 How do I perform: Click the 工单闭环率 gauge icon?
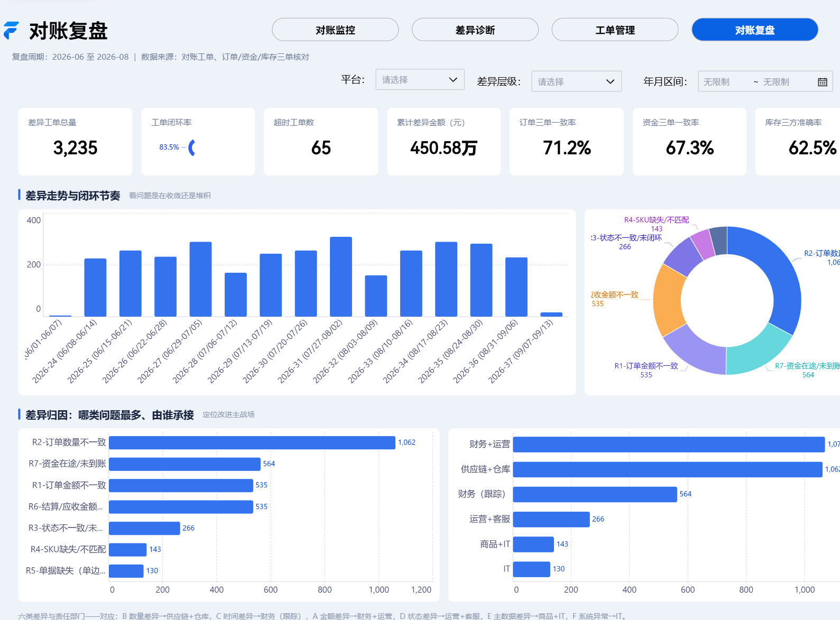192,147
